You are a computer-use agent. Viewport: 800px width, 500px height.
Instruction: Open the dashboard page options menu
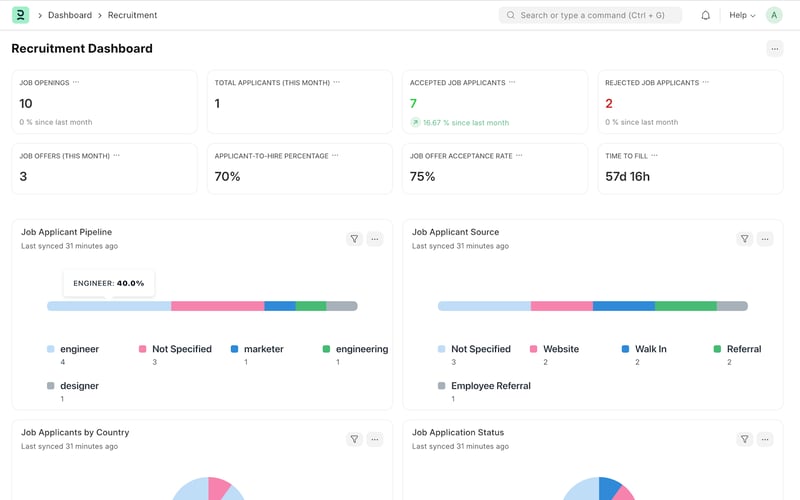coord(774,49)
